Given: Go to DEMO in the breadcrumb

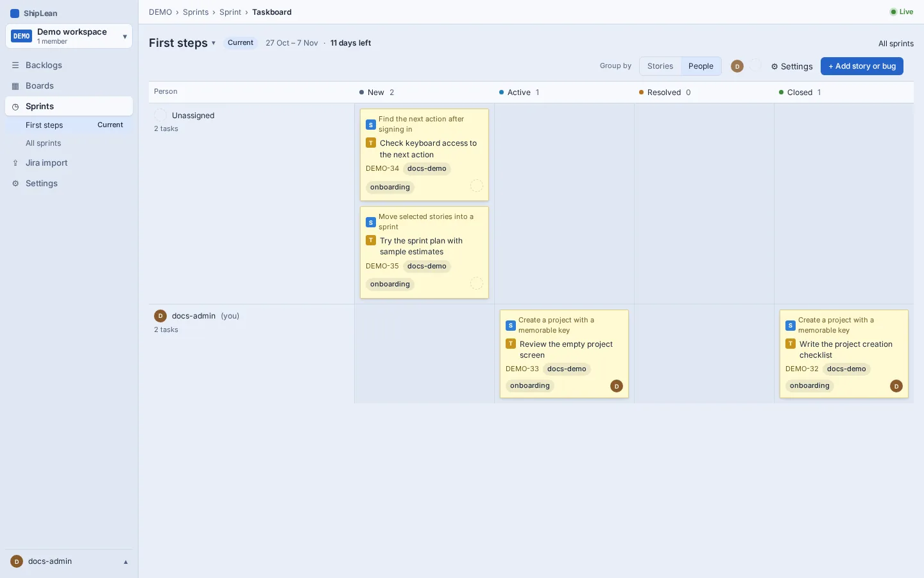Looking at the screenshot, I should pyautogui.click(x=160, y=12).
